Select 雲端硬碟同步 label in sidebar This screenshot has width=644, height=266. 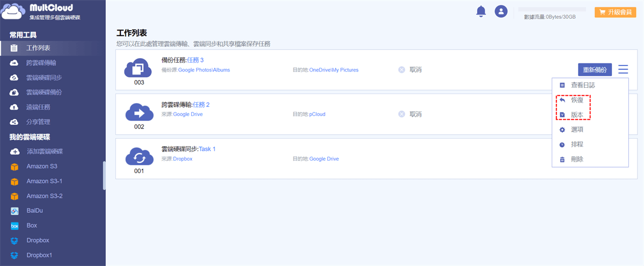[x=45, y=78]
